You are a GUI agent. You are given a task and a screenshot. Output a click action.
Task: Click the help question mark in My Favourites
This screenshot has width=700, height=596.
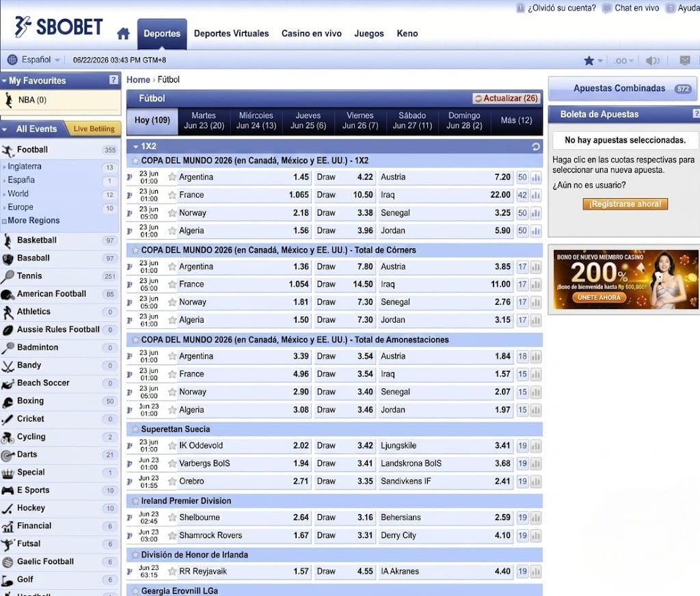[113, 80]
